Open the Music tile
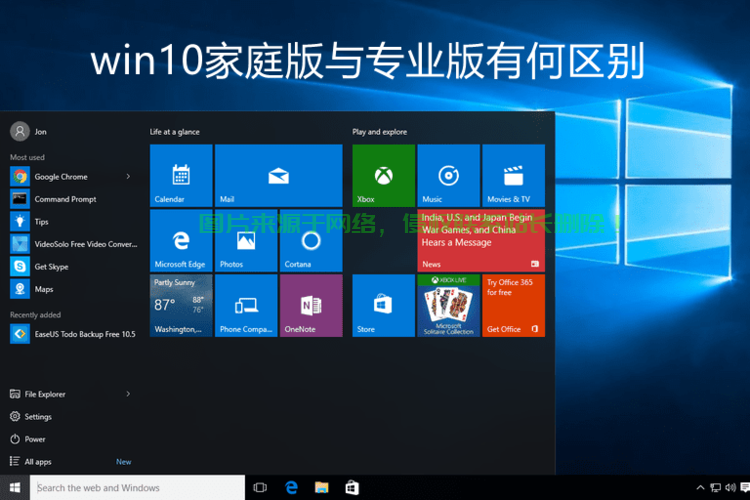Viewport: 750px width, 500px height. [449, 176]
